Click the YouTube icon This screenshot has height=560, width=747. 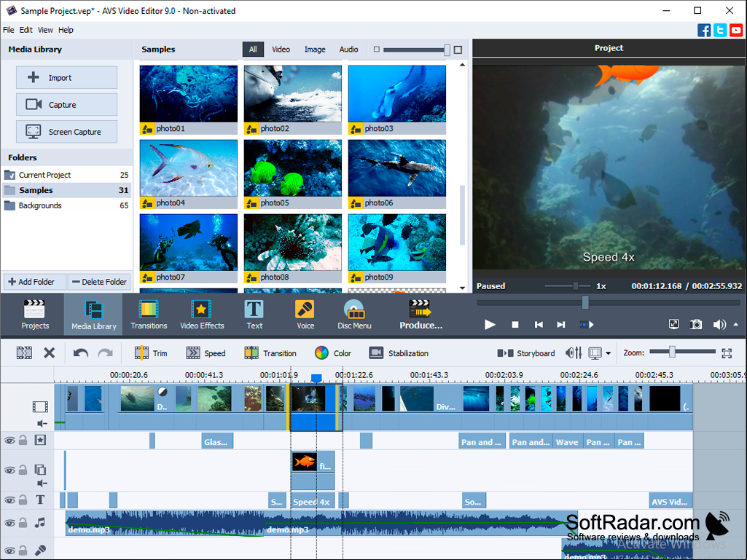(x=736, y=30)
